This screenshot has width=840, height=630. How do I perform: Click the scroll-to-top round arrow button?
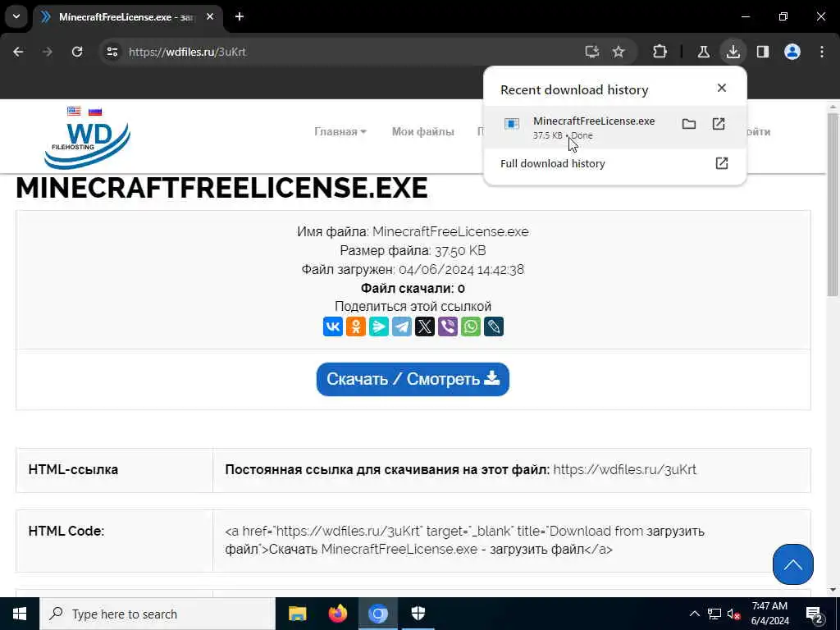(793, 564)
